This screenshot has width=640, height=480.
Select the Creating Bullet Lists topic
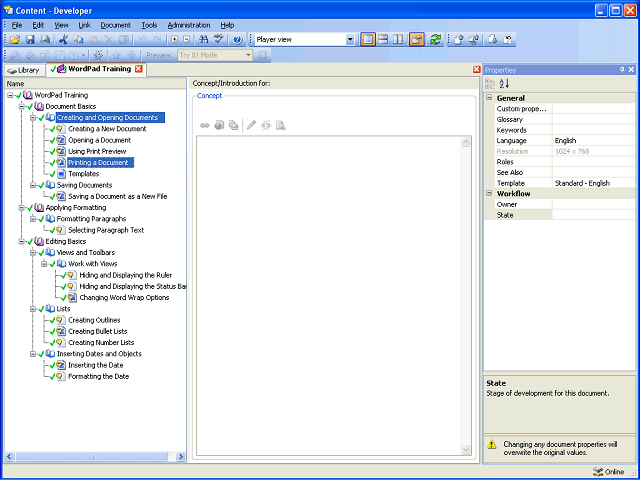98,331
